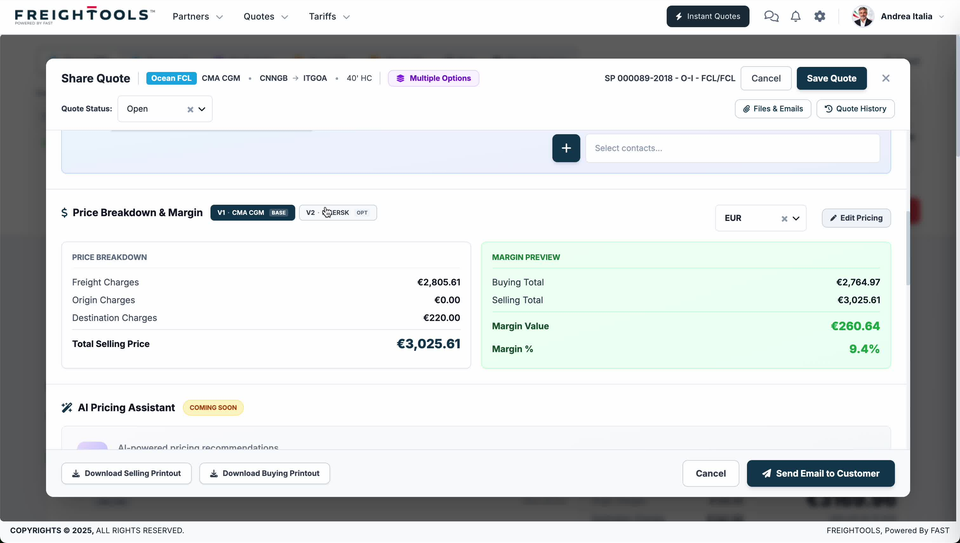Image resolution: width=960 pixels, height=543 pixels.
Task: Click Cancel in the dialog footer
Action: pos(711,473)
